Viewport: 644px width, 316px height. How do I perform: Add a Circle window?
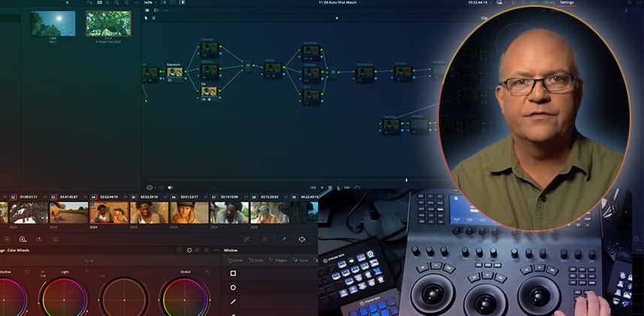pyautogui.click(x=256, y=260)
